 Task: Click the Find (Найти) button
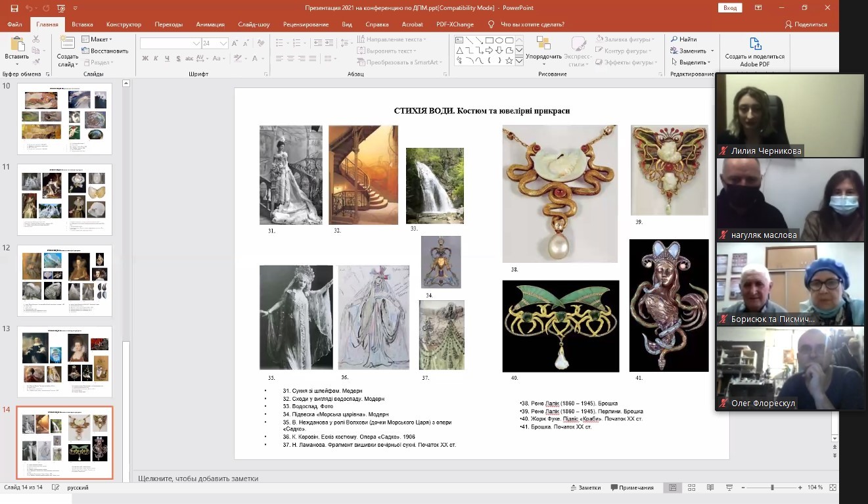click(684, 39)
